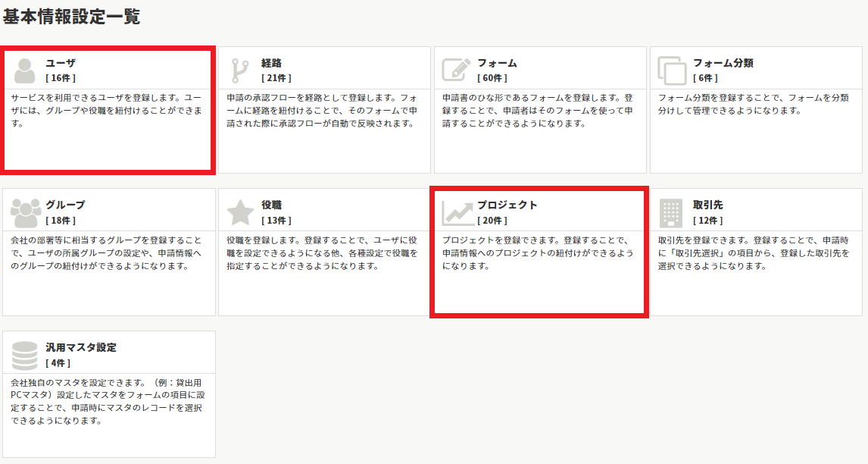This screenshot has width=868, height=464.
Task: Click the route branch icon
Action: tap(240, 70)
